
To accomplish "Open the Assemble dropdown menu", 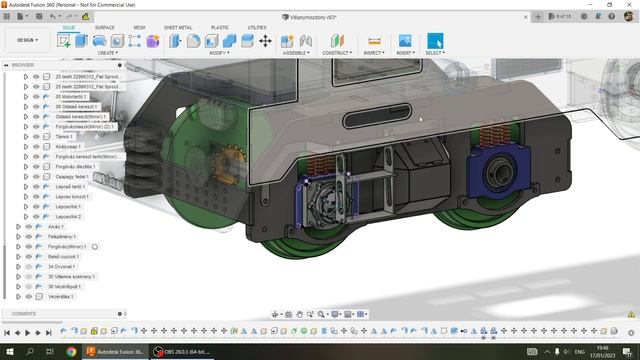I will (296, 53).
